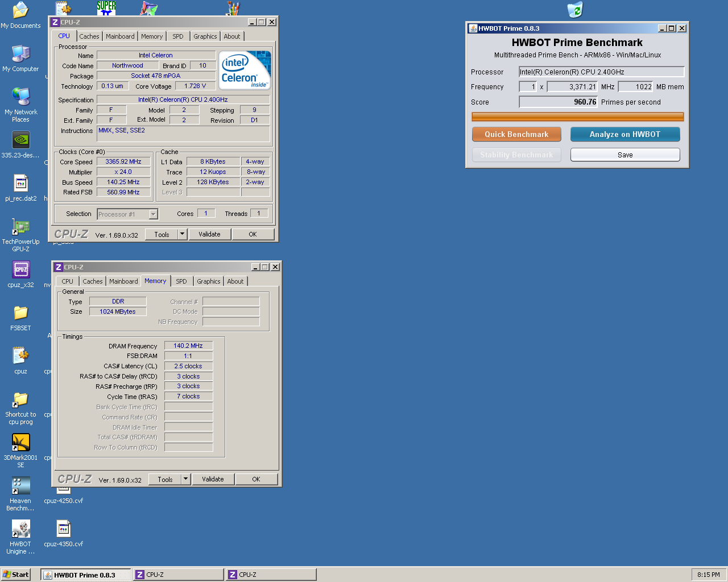Click Quick Benchmark button
The width and height of the screenshot is (728, 582).
(x=516, y=134)
